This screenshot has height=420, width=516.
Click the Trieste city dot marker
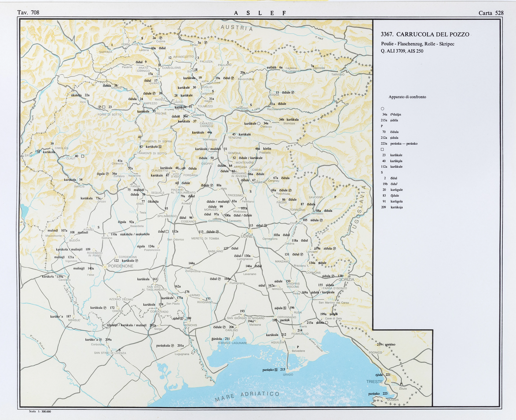tap(388, 381)
